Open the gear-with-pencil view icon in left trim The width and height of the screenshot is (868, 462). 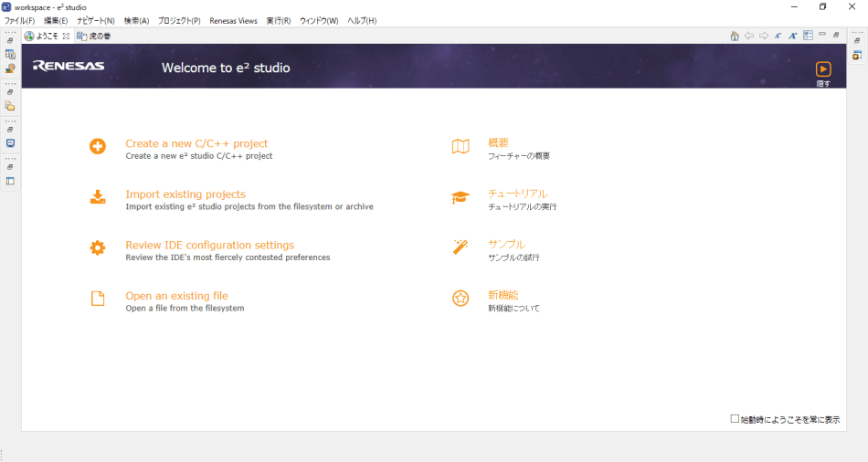[x=10, y=68]
